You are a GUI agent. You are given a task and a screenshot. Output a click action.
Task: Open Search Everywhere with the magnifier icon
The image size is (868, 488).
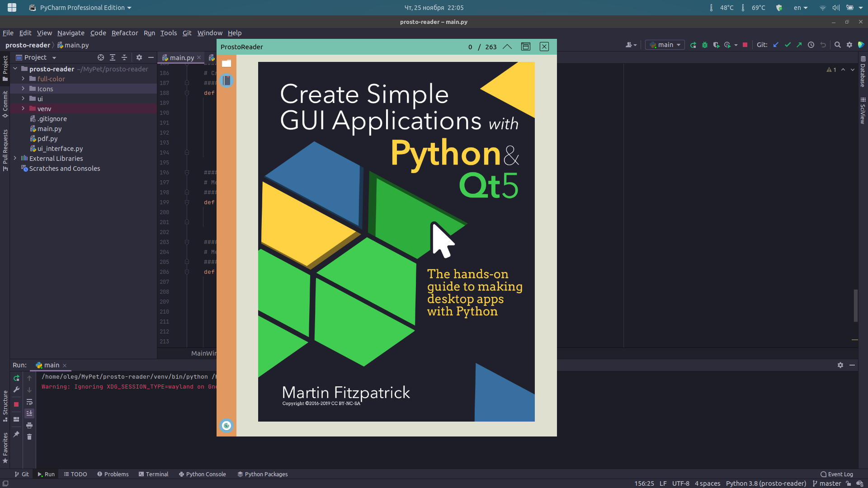[x=838, y=45]
